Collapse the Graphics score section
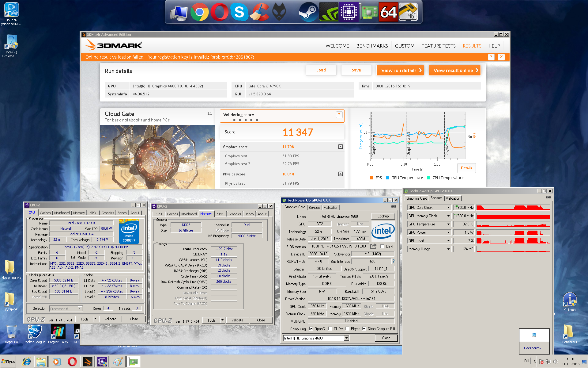Screen dimensions: 588x368 [340, 147]
